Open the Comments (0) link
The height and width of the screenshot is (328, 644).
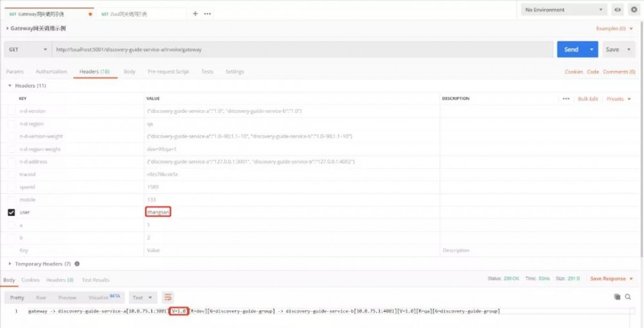point(619,72)
